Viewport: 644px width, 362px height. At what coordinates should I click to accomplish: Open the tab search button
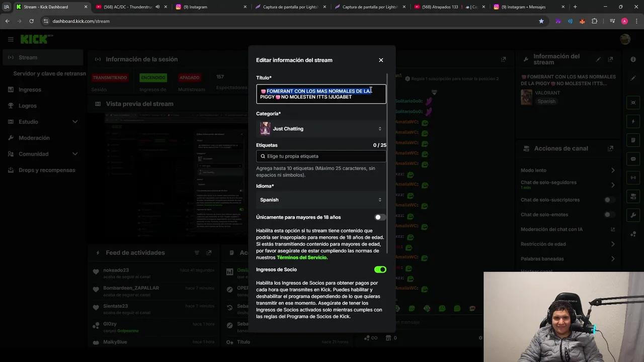(x=7, y=7)
